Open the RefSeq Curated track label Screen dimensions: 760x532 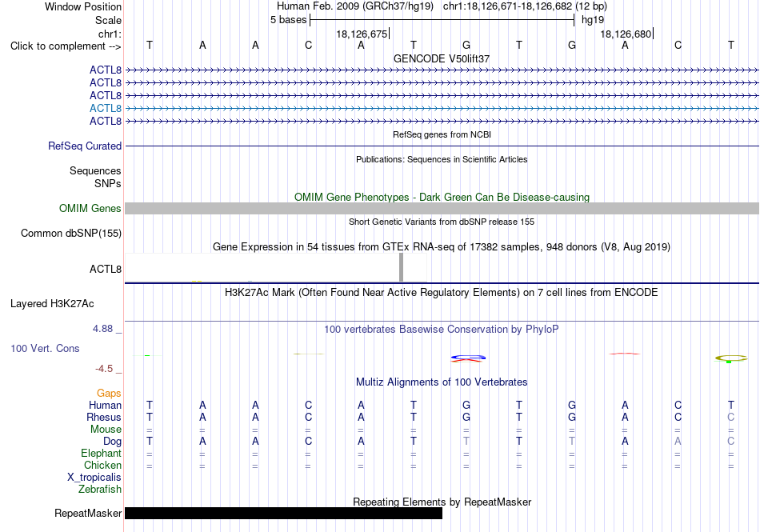tap(85, 146)
